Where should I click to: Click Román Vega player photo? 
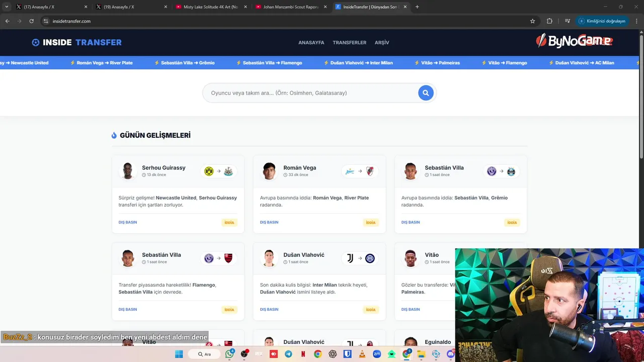tap(269, 171)
